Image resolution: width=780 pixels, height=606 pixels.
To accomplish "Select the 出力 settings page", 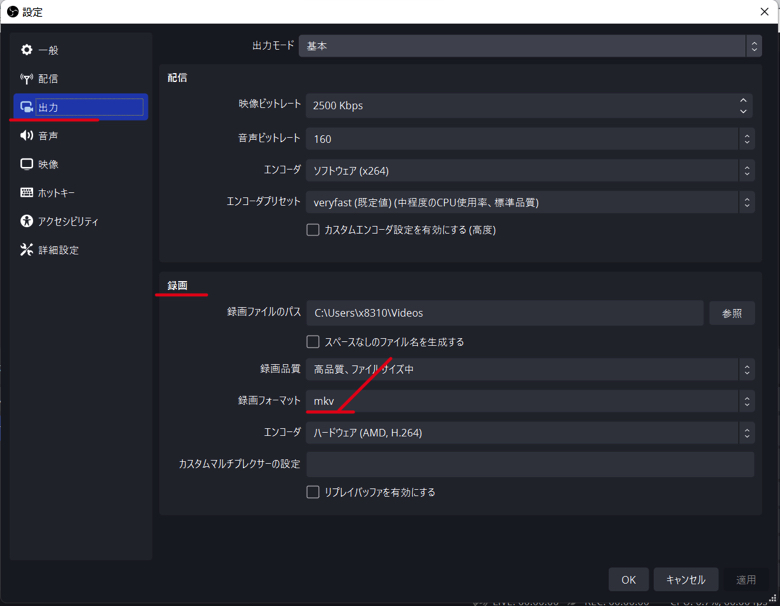I will (x=81, y=107).
